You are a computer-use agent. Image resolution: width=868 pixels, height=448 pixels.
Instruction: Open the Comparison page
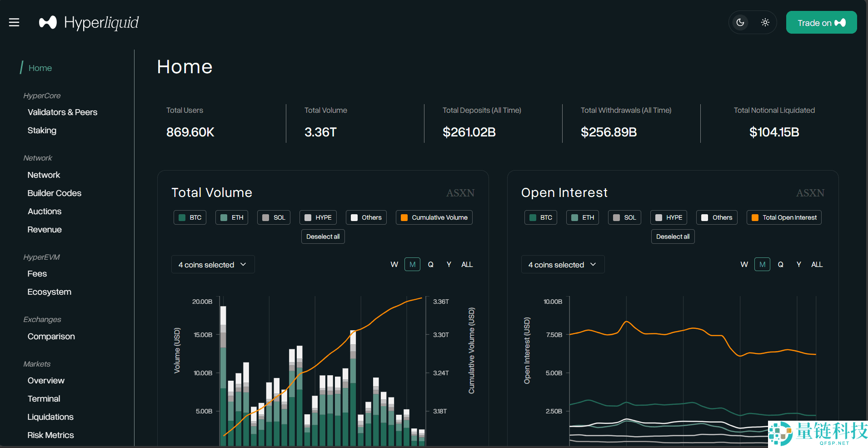[51, 337]
